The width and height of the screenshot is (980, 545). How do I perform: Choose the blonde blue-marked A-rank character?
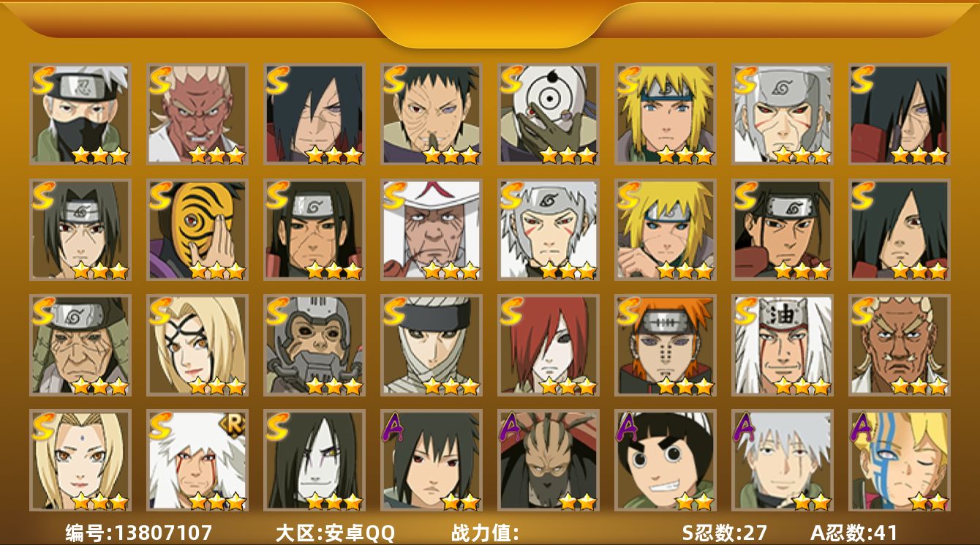(899, 461)
